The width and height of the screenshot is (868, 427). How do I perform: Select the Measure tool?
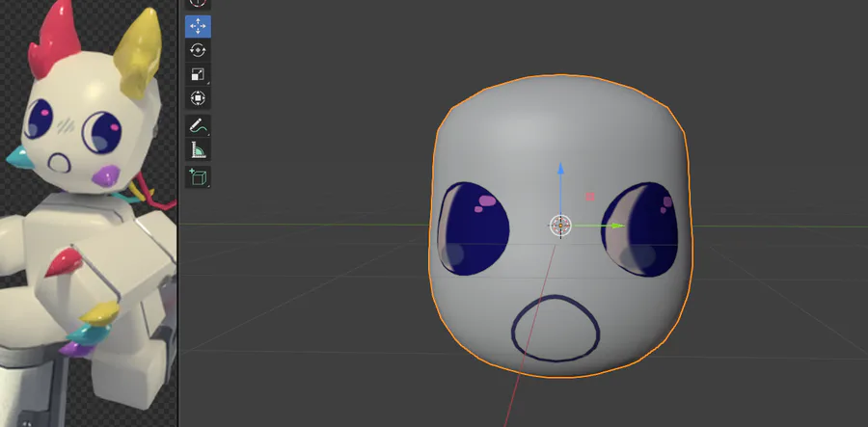[198, 150]
